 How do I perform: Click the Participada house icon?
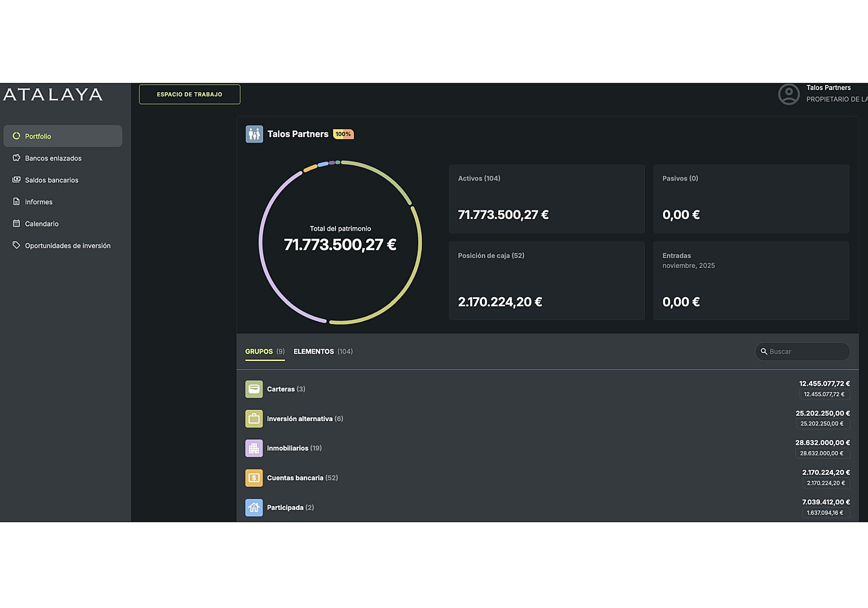tap(254, 508)
